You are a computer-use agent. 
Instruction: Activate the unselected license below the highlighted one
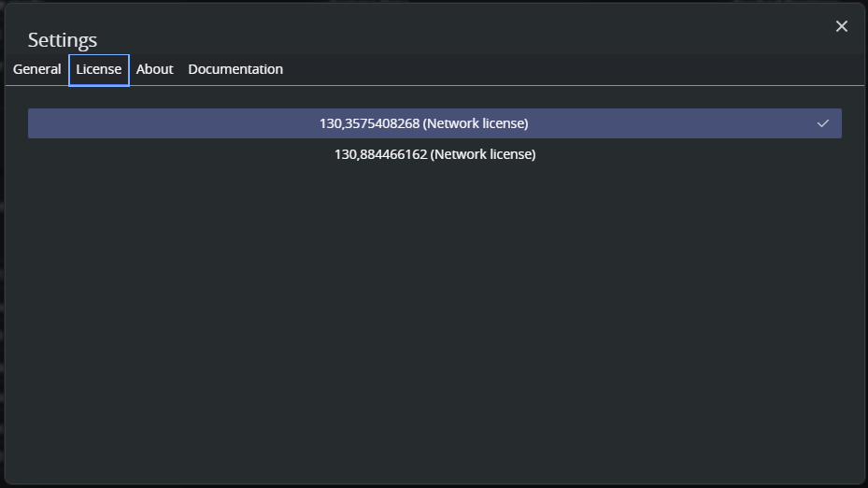[x=434, y=154]
